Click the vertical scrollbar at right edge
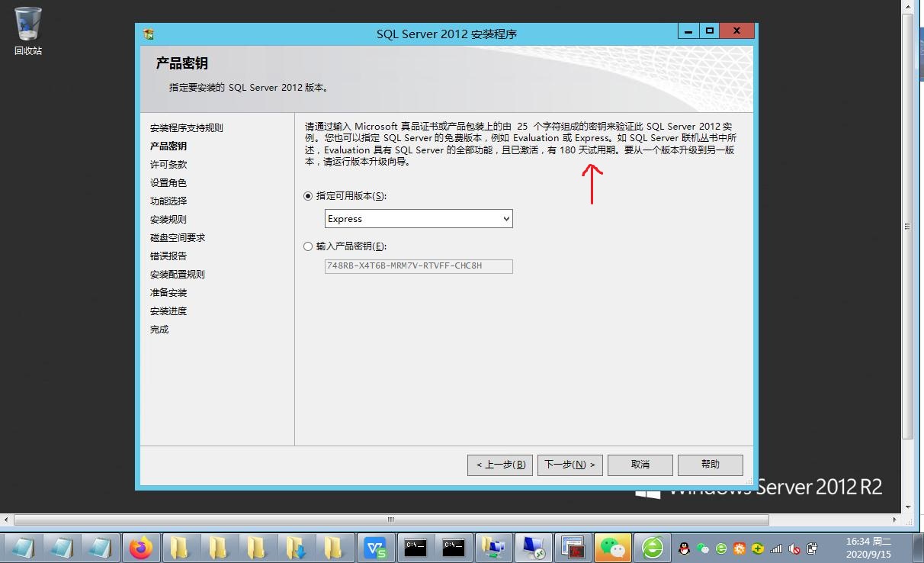The image size is (924, 563). click(x=906, y=226)
